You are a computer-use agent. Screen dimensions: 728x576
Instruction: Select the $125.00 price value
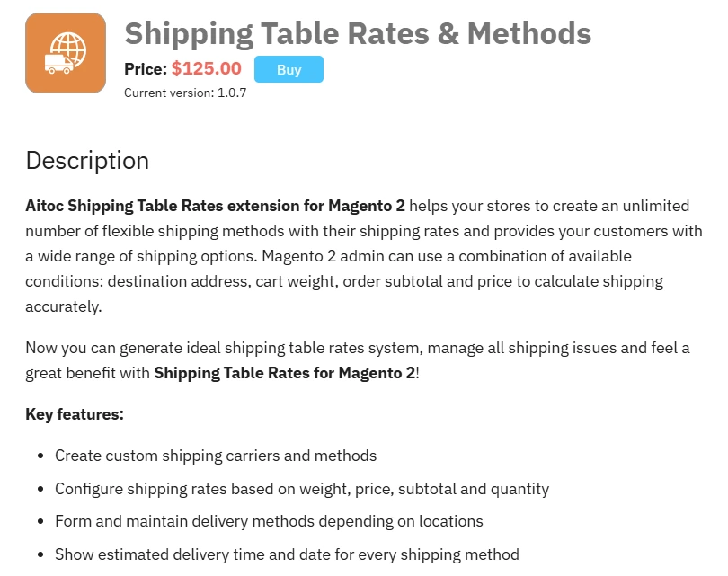click(207, 68)
